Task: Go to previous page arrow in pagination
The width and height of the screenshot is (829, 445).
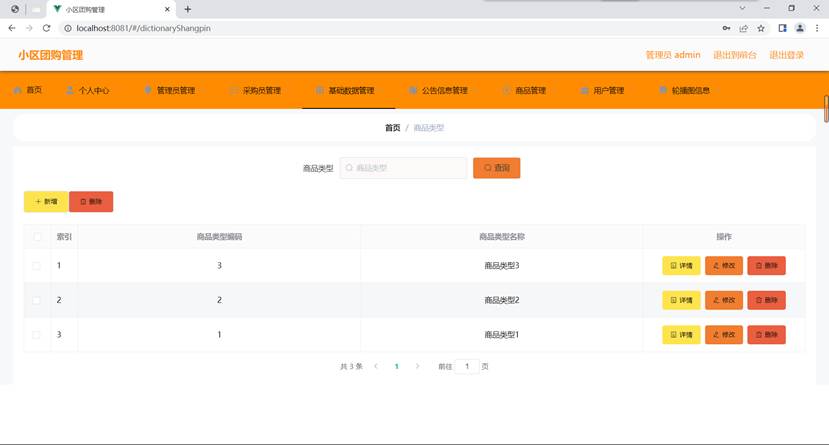Action: pos(376,366)
